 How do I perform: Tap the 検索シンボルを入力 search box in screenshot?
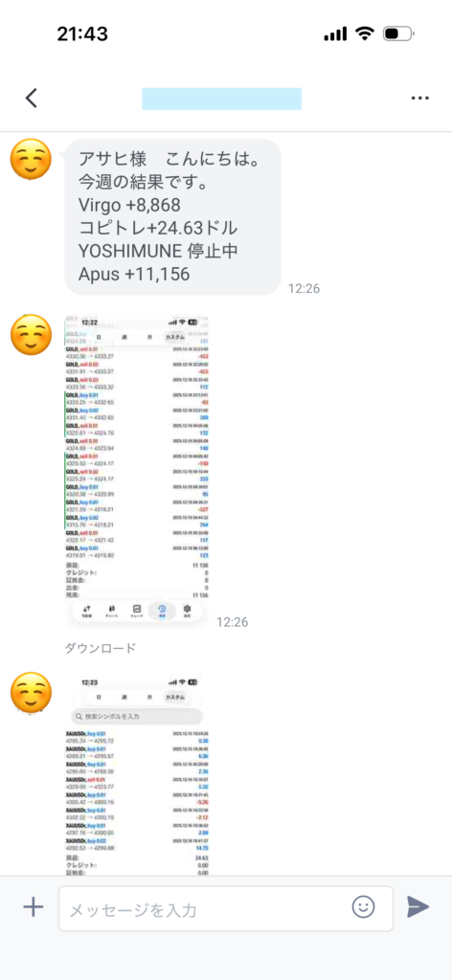point(137,716)
